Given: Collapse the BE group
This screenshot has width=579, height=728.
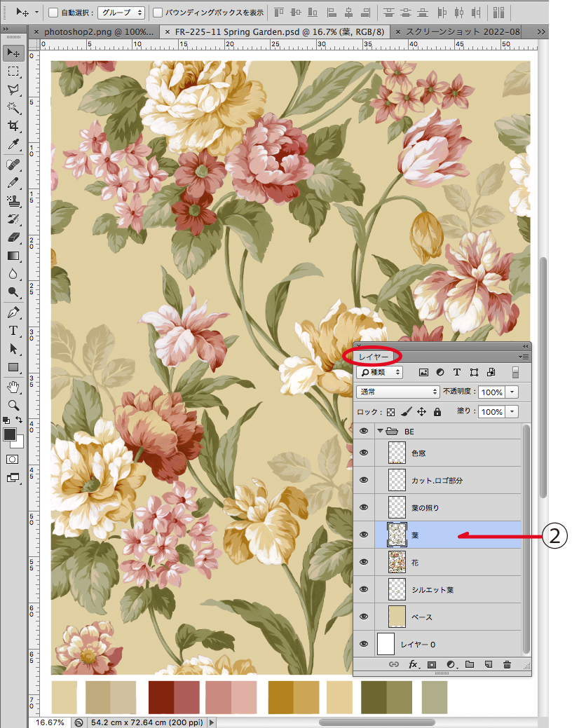Looking at the screenshot, I should (380, 431).
